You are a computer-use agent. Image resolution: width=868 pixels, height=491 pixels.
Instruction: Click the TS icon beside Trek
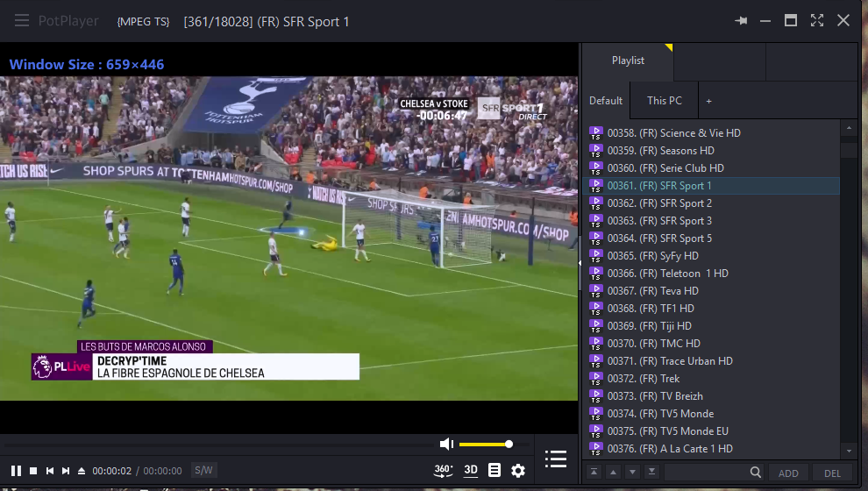[595, 379]
